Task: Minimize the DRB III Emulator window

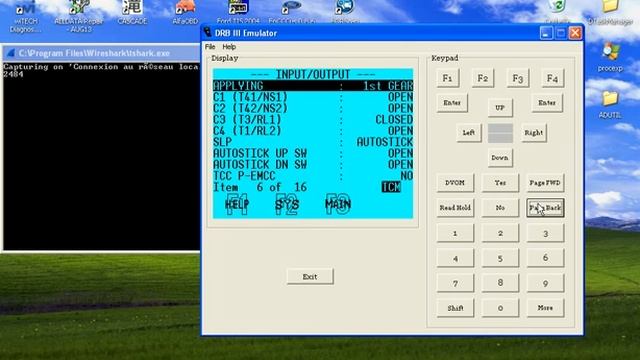Action: (x=546, y=33)
